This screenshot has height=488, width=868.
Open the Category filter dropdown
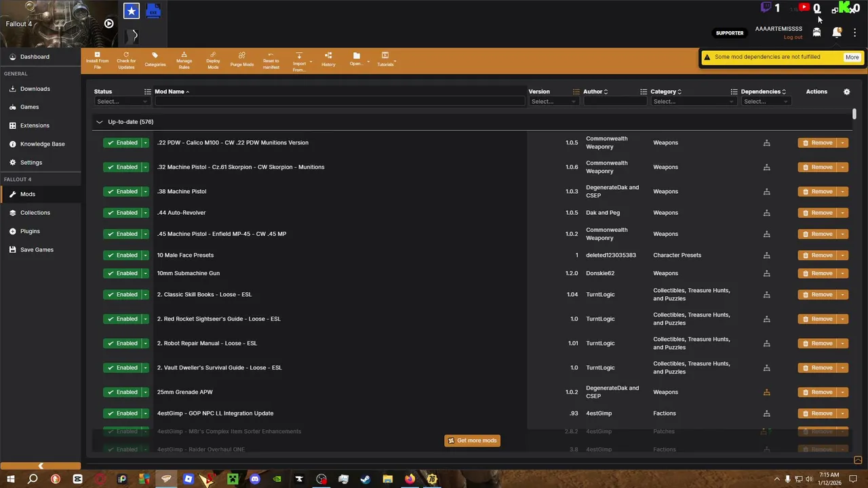click(693, 102)
